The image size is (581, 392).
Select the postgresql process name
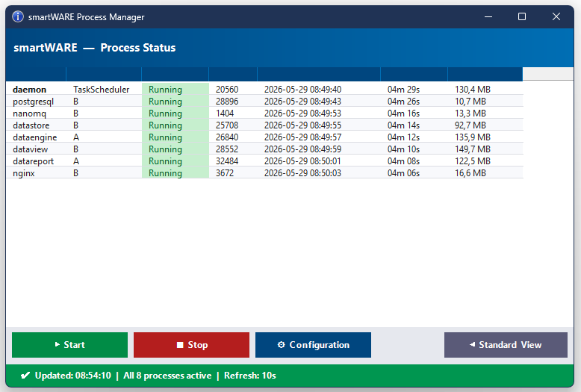click(34, 102)
